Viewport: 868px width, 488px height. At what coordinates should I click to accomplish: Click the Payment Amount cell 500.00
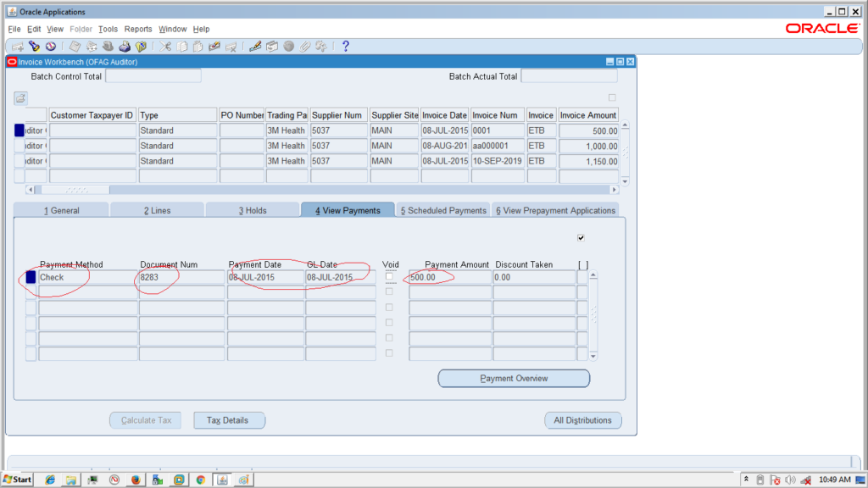pos(450,277)
